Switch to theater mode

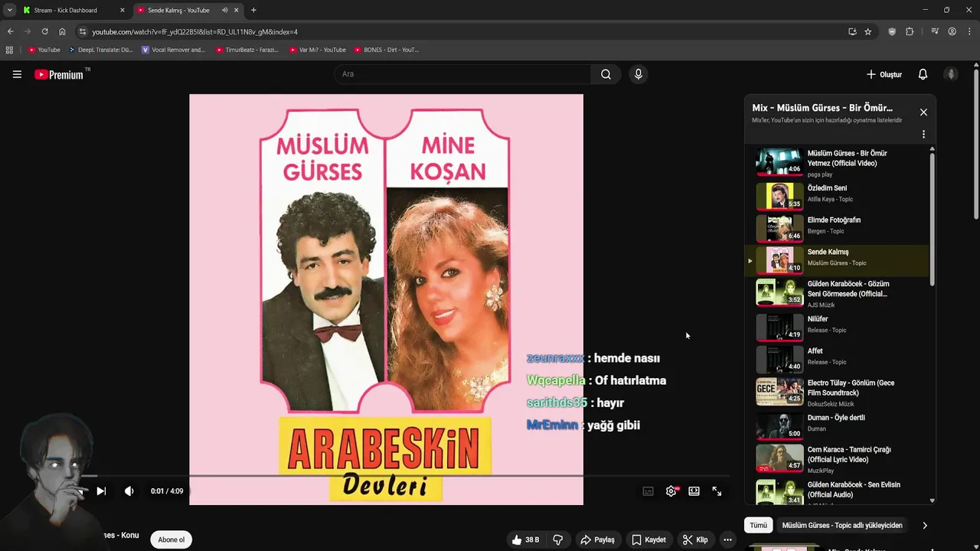pos(694,491)
